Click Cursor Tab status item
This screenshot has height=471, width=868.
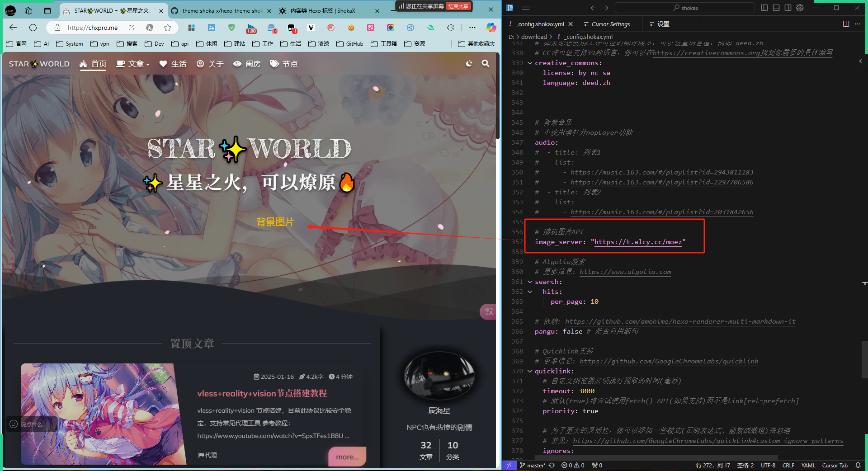click(x=835, y=466)
